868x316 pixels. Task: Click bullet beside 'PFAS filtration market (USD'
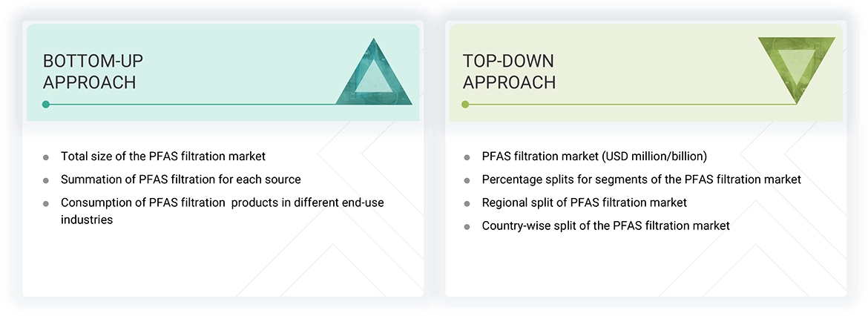(467, 157)
